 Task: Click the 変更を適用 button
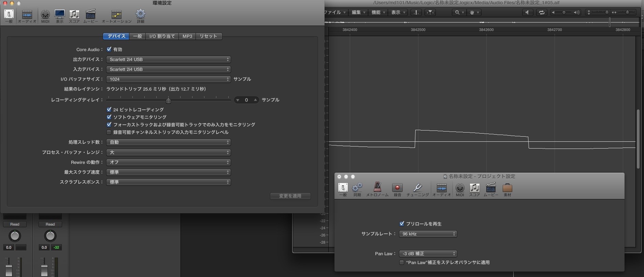click(x=290, y=196)
